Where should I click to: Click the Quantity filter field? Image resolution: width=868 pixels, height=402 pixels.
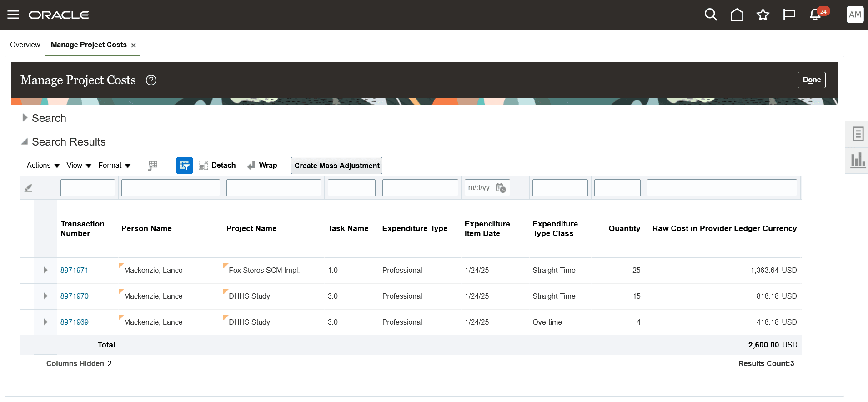pos(617,188)
